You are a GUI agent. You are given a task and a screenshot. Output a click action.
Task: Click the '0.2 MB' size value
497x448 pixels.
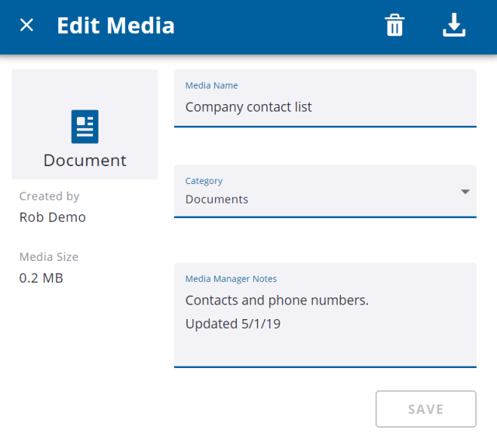41,278
